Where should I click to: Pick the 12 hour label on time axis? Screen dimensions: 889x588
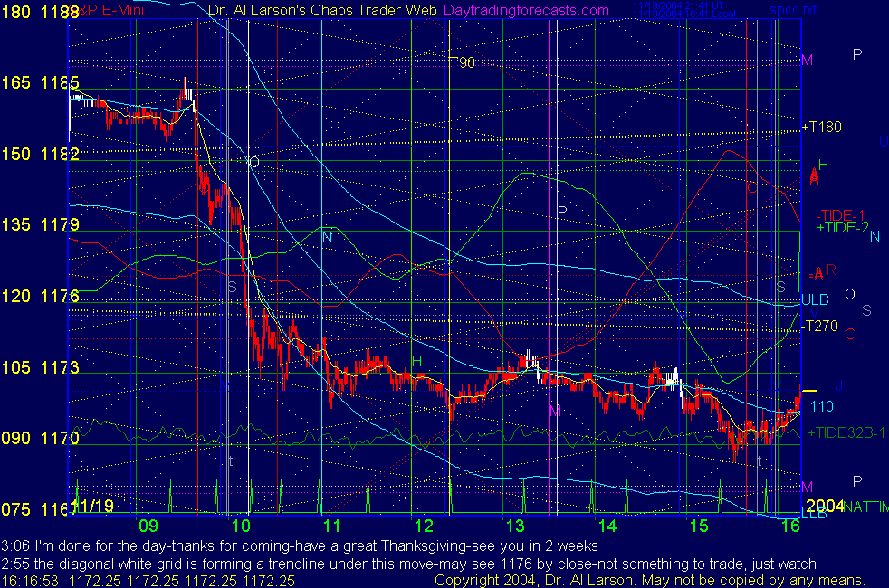(x=424, y=526)
